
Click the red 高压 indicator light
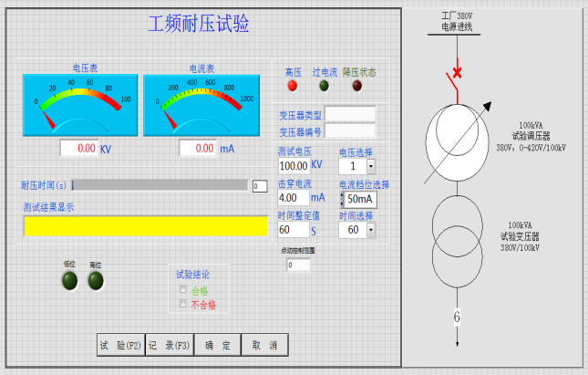(x=292, y=87)
